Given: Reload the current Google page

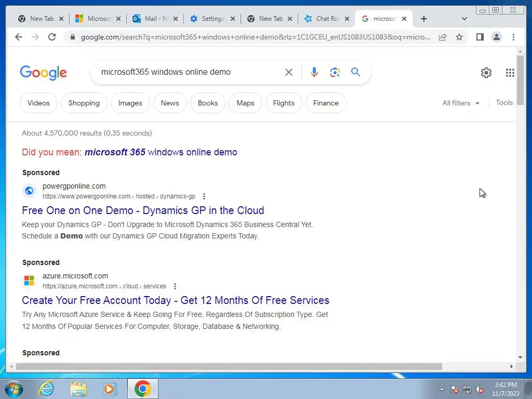Looking at the screenshot, I should [52, 37].
